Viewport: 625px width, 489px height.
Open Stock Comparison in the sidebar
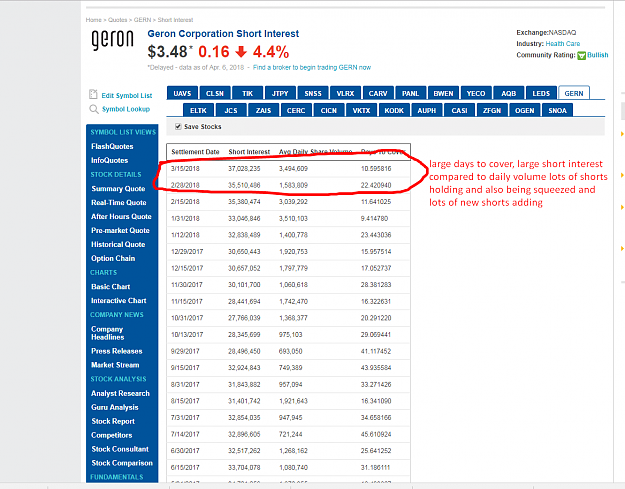[122, 463]
